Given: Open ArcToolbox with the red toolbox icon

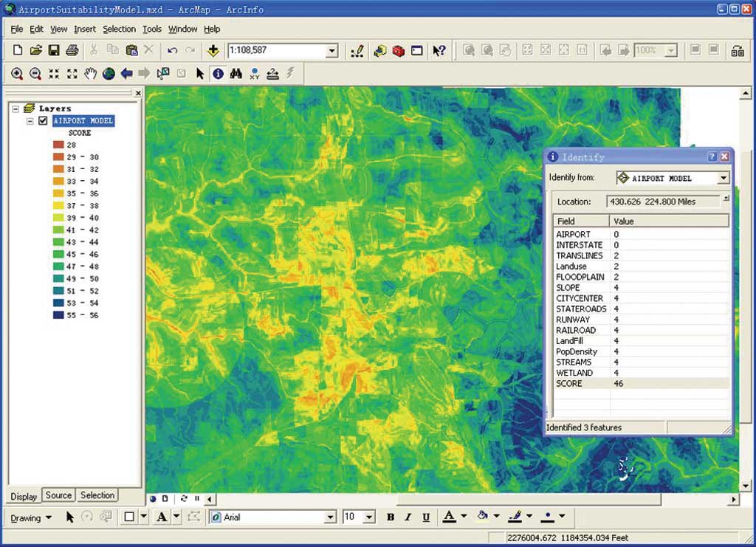Looking at the screenshot, I should click(x=399, y=51).
